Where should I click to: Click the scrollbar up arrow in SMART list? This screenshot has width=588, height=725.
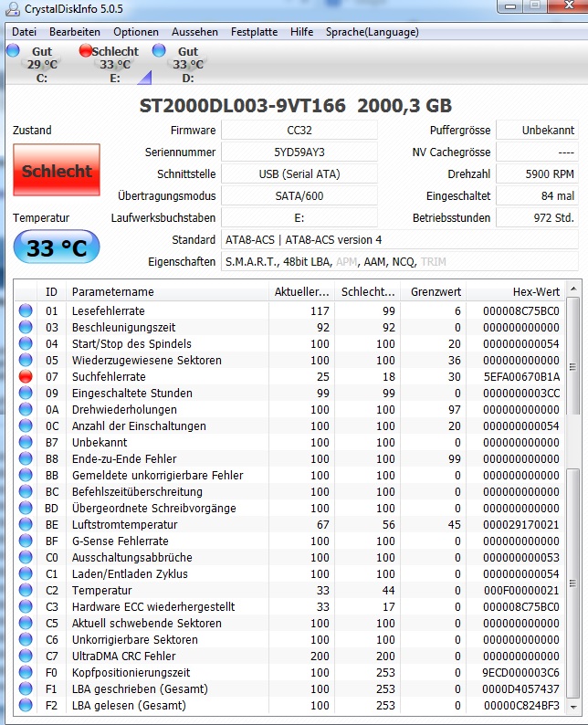click(x=572, y=289)
